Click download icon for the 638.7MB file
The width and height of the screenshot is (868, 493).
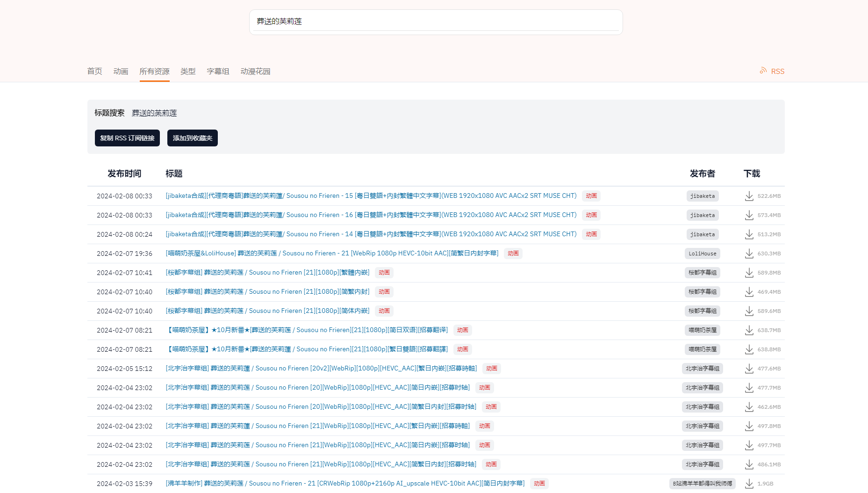(749, 330)
